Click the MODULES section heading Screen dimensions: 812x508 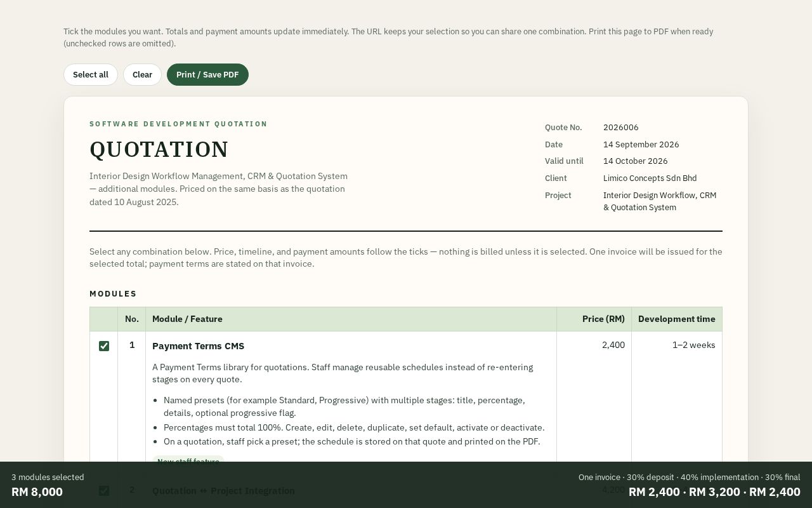tap(113, 294)
